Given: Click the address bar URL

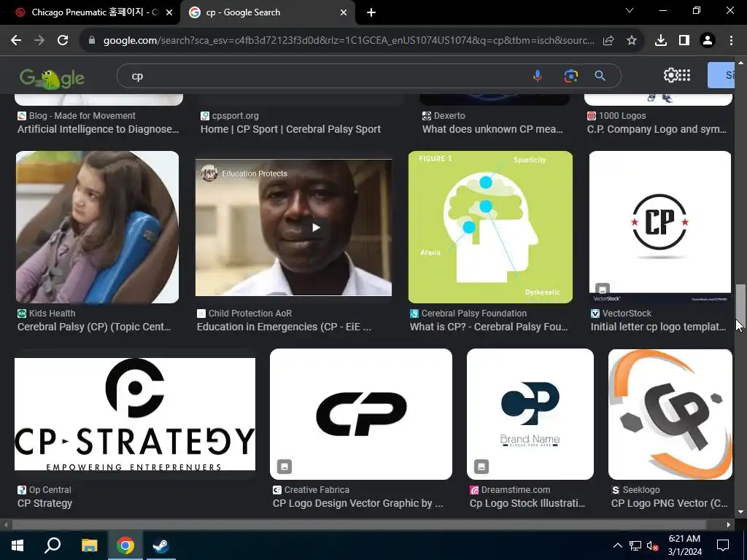Looking at the screenshot, I should (349, 41).
